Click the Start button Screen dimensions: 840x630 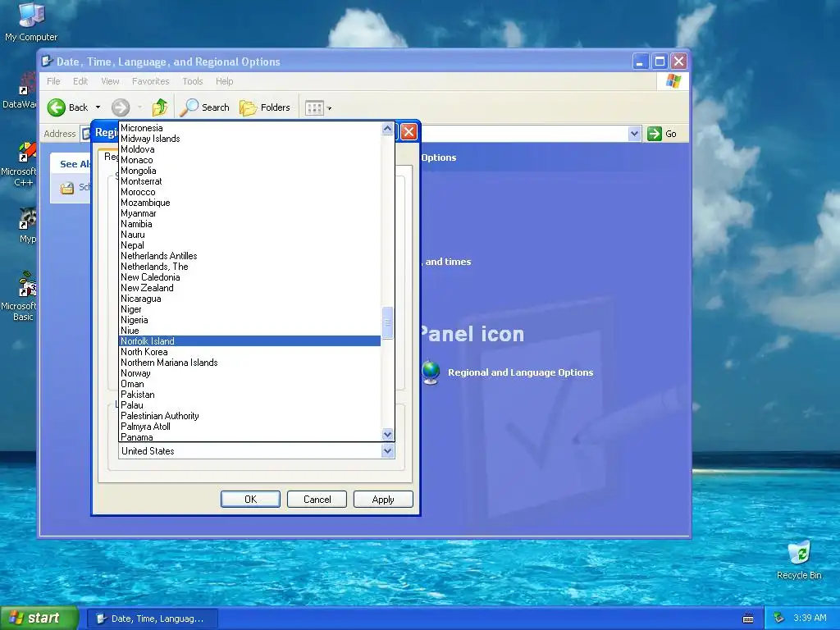[39, 619]
